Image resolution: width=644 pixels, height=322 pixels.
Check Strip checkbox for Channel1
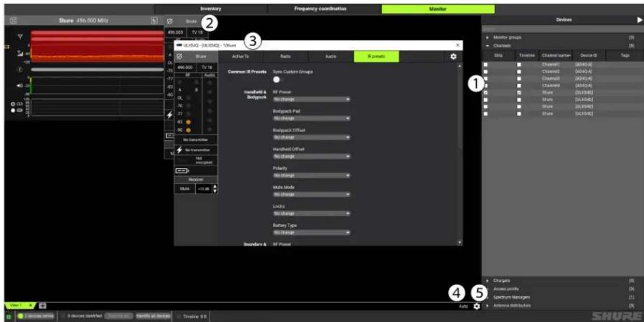[486, 64]
